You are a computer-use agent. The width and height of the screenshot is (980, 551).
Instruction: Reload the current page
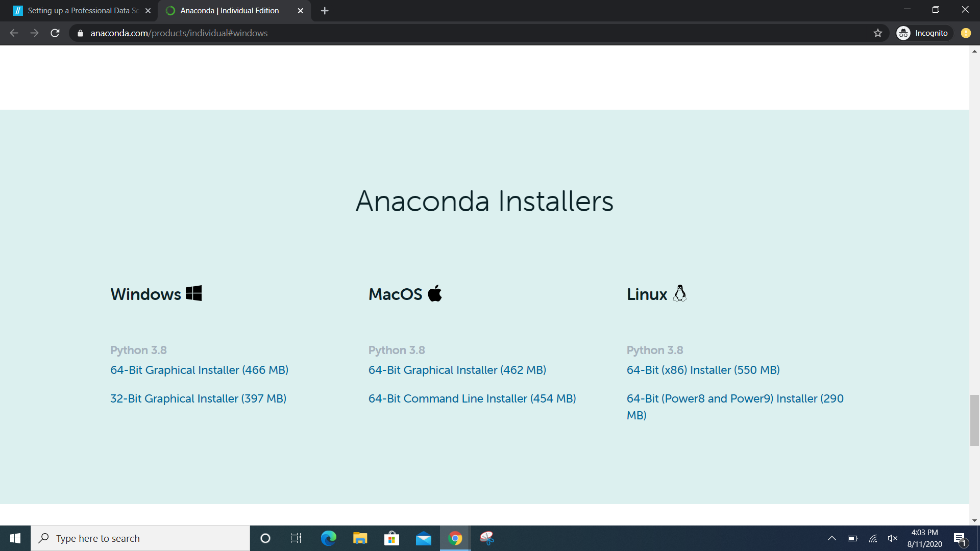[55, 33]
